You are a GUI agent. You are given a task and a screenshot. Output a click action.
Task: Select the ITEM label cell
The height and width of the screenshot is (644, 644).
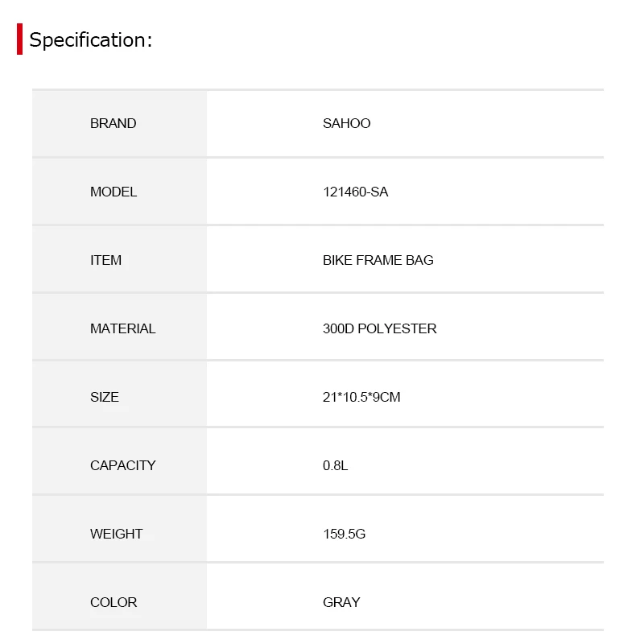[119, 260]
